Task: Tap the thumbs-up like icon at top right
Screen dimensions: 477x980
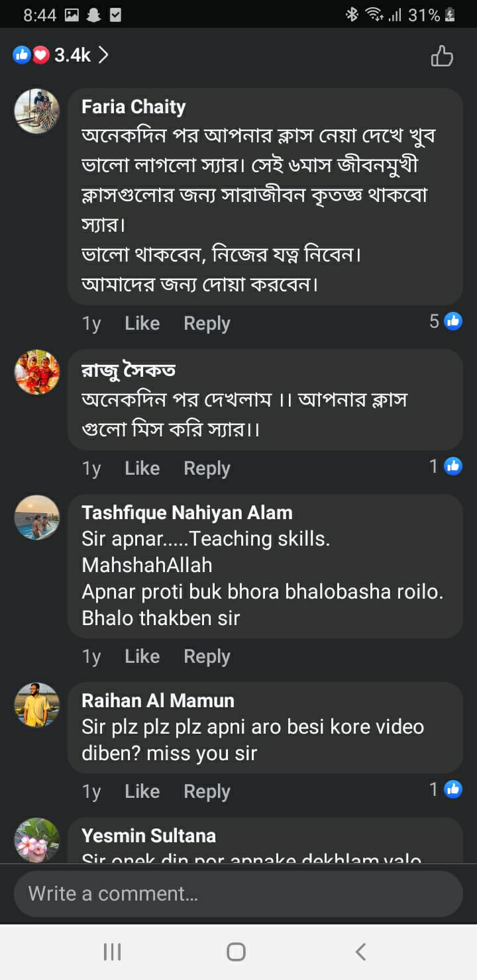Action: click(442, 56)
